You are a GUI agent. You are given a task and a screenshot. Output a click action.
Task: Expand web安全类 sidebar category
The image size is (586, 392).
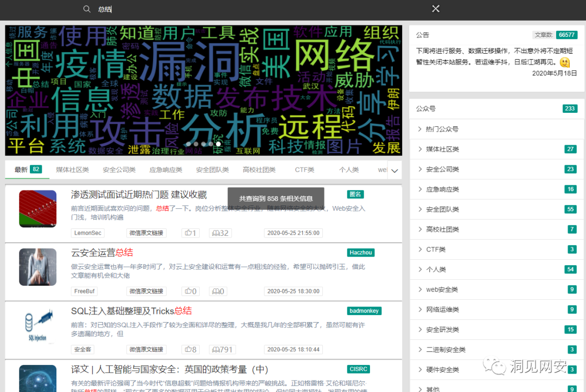(496, 290)
